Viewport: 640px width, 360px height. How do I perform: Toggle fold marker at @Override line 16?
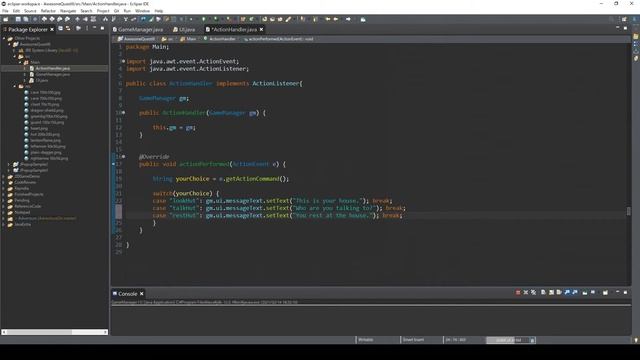(123, 156)
